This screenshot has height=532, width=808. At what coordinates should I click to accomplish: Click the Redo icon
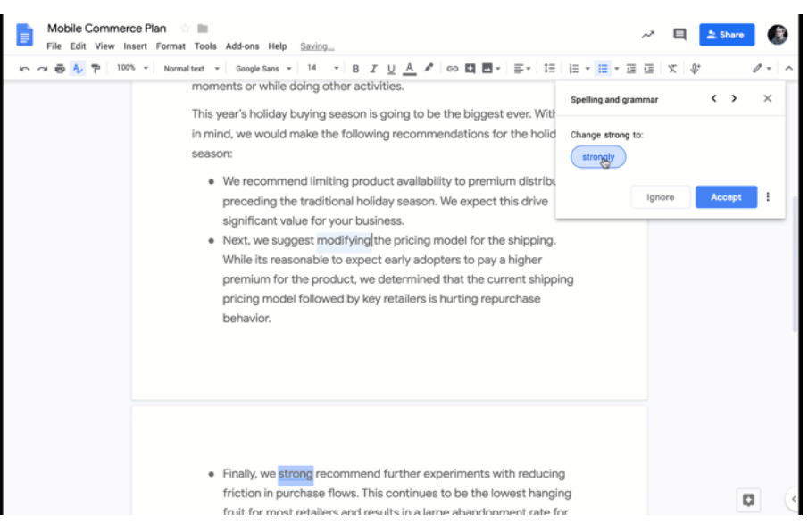(42, 69)
